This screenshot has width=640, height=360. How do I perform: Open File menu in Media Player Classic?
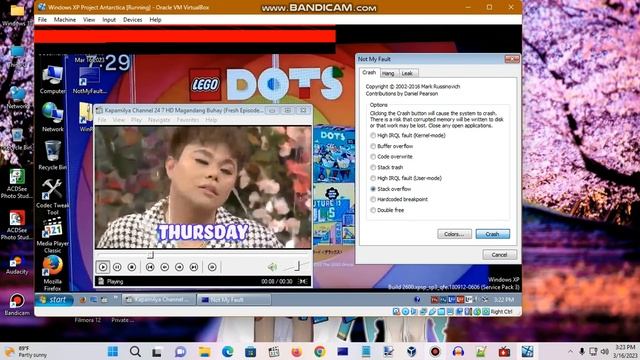102,120
